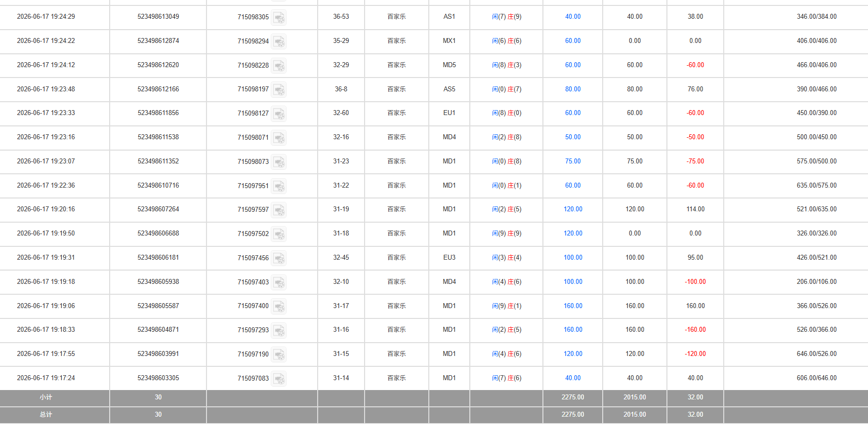
Task: Click timestamp 2026-06-17 19:20:16
Action: click(x=46, y=209)
